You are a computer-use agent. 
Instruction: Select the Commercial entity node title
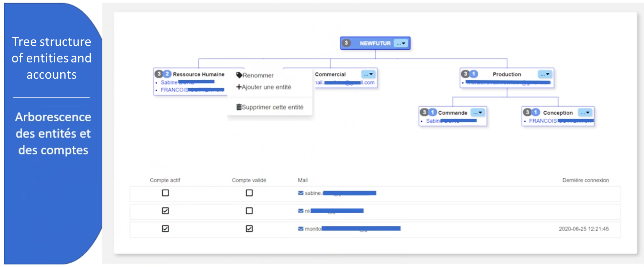(330, 74)
